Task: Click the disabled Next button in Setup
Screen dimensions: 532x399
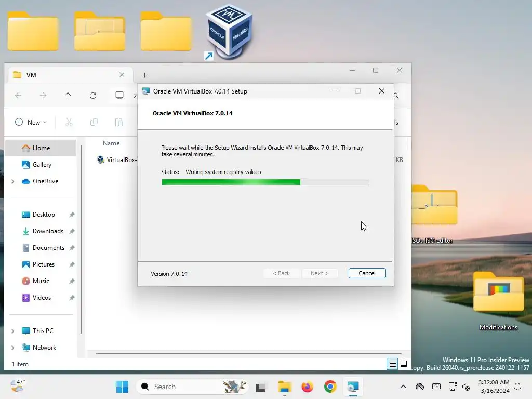Action: (x=320, y=273)
